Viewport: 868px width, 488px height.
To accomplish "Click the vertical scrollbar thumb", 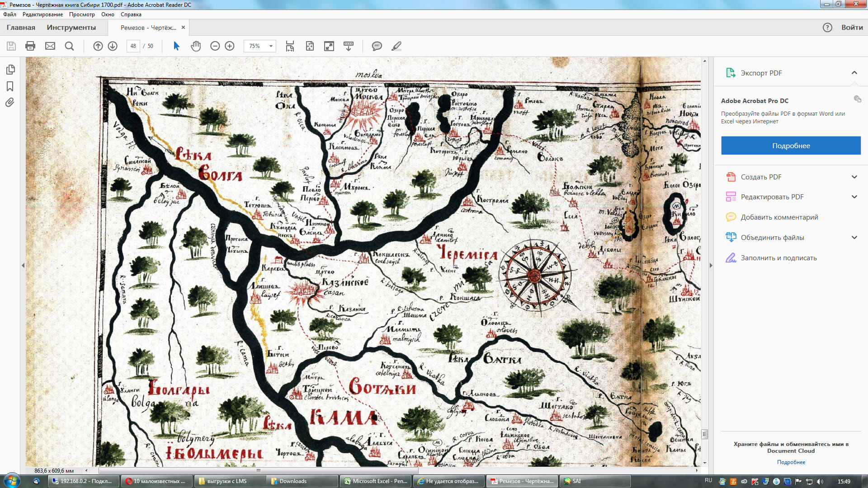I will (704, 434).
